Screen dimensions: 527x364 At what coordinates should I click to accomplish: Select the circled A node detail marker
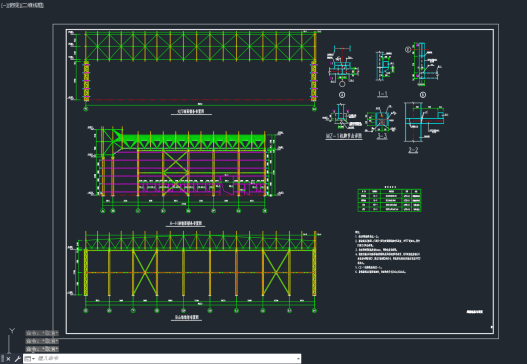[342, 95]
